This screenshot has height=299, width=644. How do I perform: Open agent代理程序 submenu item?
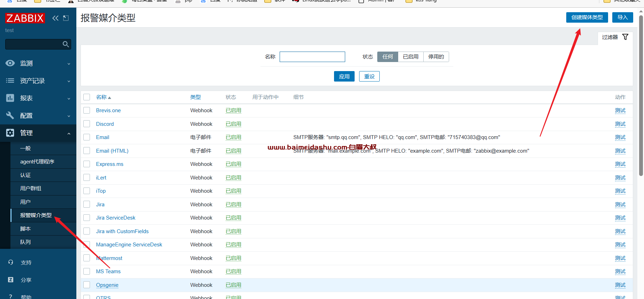pos(43,162)
